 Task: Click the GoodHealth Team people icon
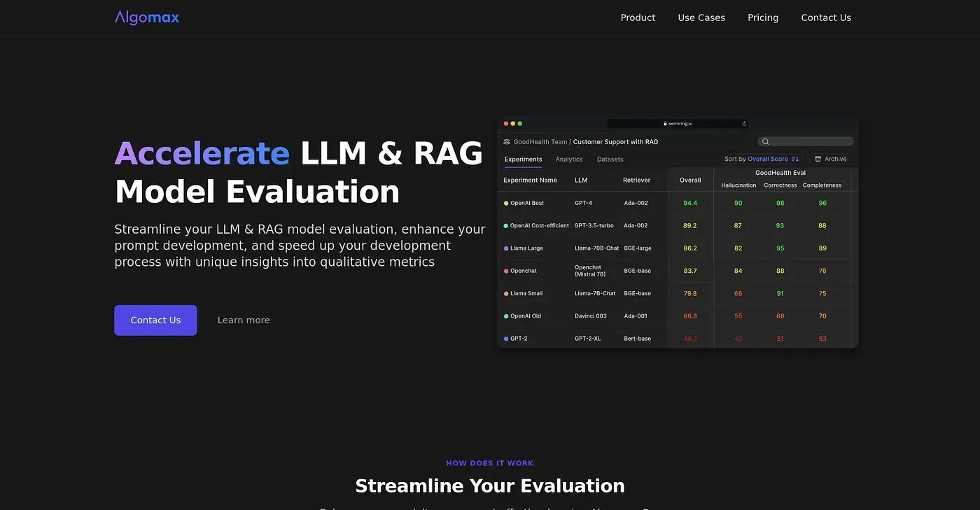tap(507, 142)
